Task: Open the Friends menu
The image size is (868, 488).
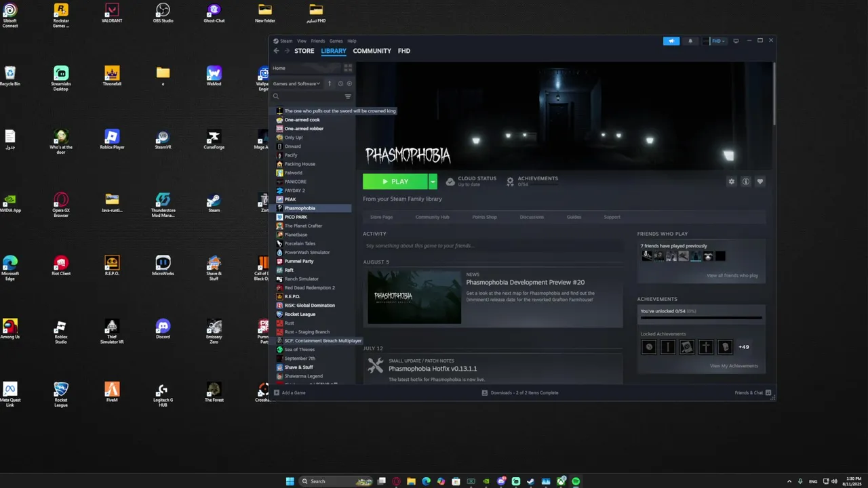Action: (317, 41)
